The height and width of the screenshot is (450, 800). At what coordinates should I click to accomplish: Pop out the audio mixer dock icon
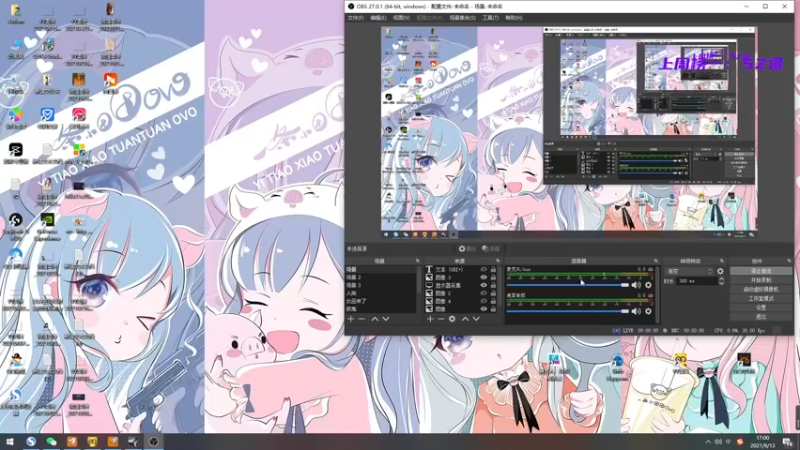[x=656, y=261]
